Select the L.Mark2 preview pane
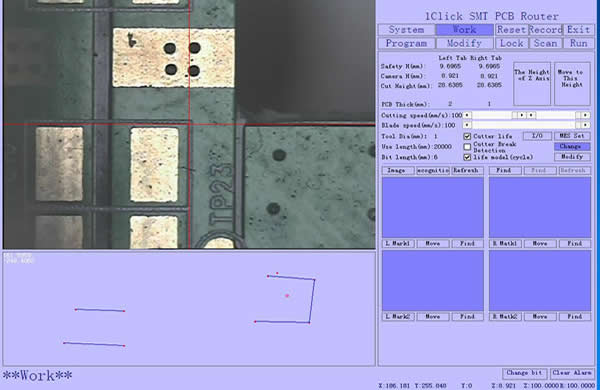The width and height of the screenshot is (600, 390). (x=433, y=281)
